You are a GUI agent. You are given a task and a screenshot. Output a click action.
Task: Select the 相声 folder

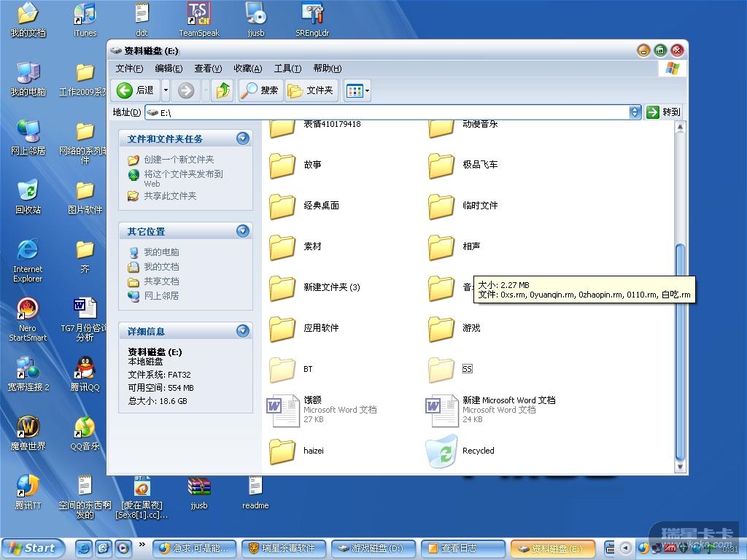click(x=454, y=246)
